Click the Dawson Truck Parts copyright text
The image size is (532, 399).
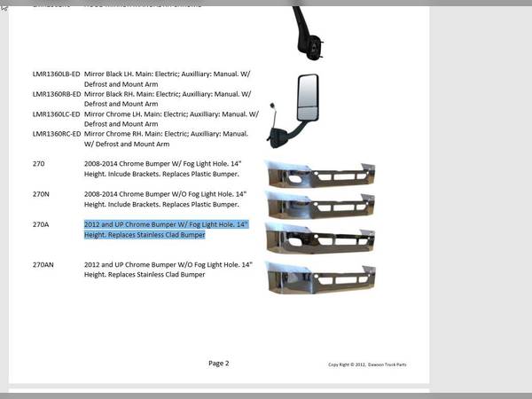[367, 364]
